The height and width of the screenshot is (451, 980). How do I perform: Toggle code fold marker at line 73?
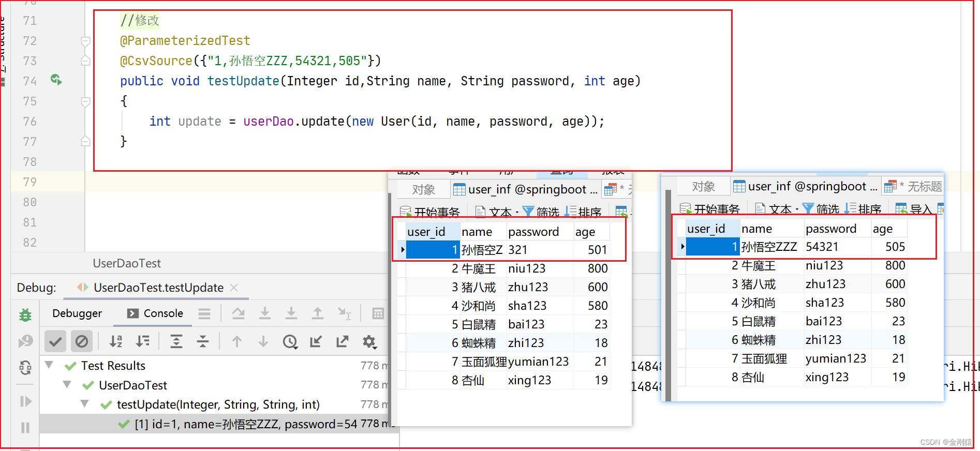point(86,61)
